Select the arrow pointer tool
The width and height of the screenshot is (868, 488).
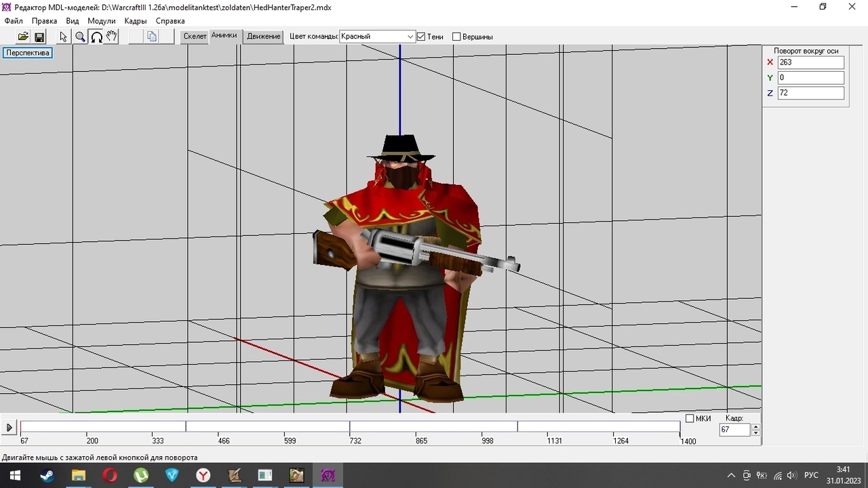(x=64, y=37)
